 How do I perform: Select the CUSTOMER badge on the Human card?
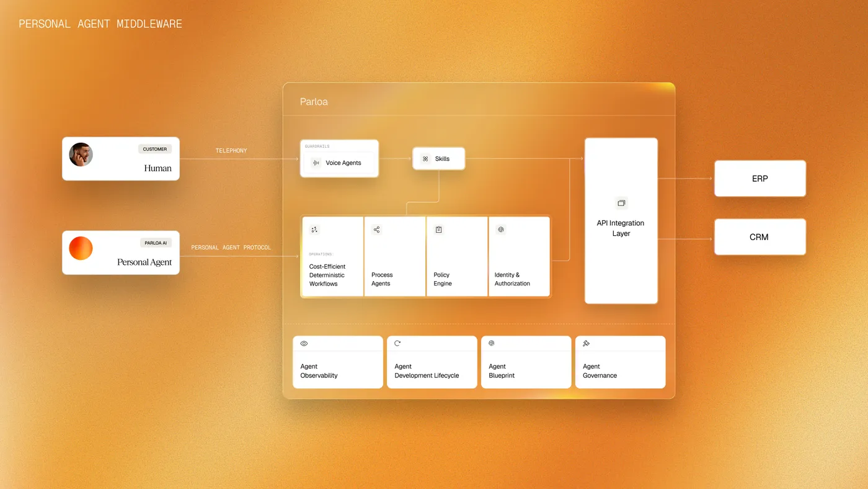[155, 149]
